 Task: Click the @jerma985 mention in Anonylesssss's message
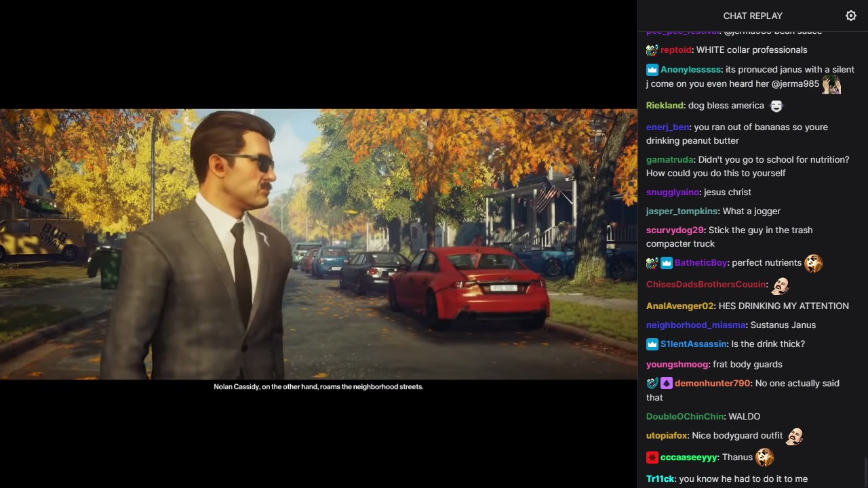pyautogui.click(x=795, y=85)
